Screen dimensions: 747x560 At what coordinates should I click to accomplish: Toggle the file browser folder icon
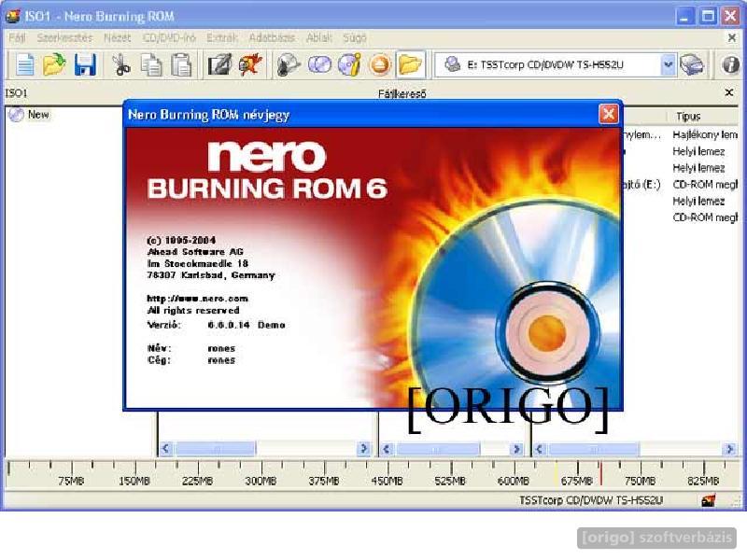coord(410,64)
